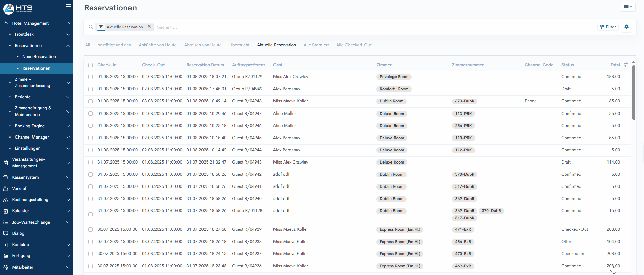The image size is (644, 275).
Task: Open the view switcher list icon
Action: click(627, 7)
